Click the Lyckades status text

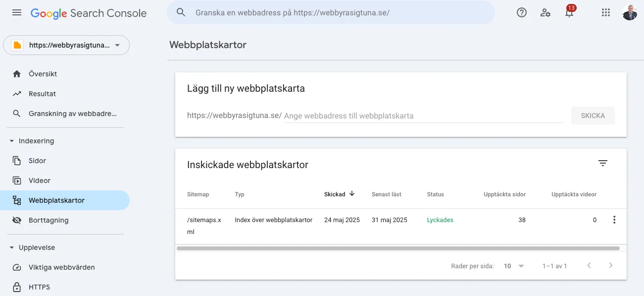[440, 220]
